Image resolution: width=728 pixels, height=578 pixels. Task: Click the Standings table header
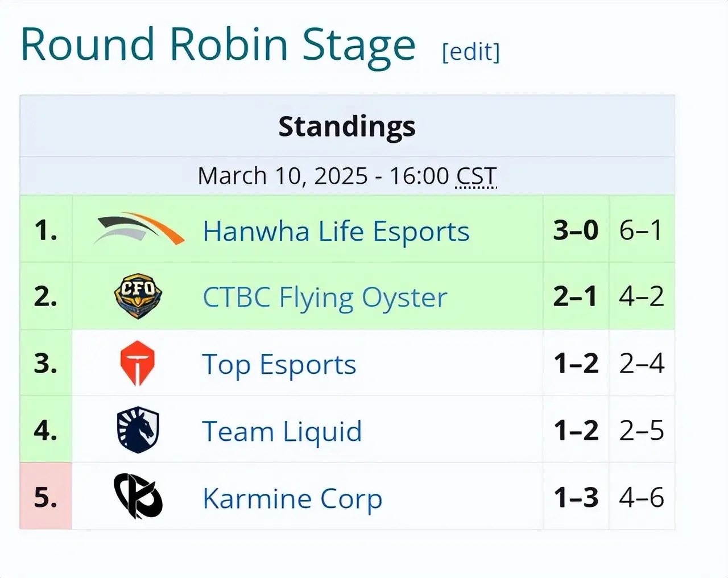347,126
